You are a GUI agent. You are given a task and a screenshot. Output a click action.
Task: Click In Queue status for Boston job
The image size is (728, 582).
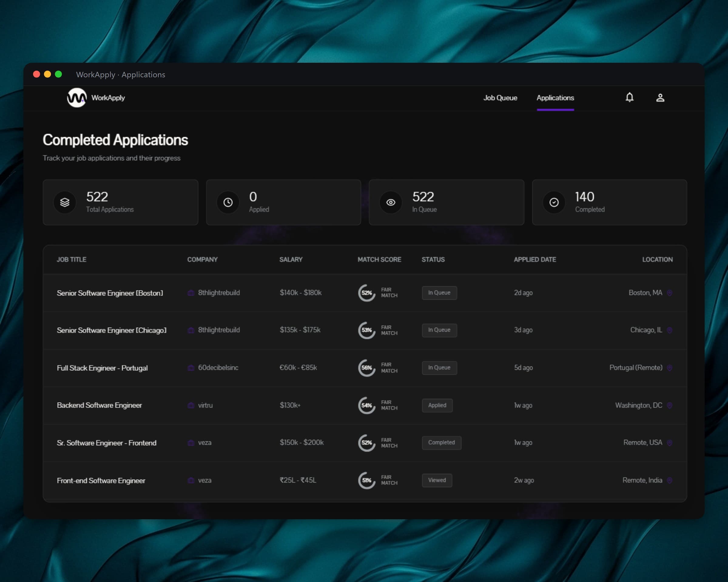tap(439, 293)
